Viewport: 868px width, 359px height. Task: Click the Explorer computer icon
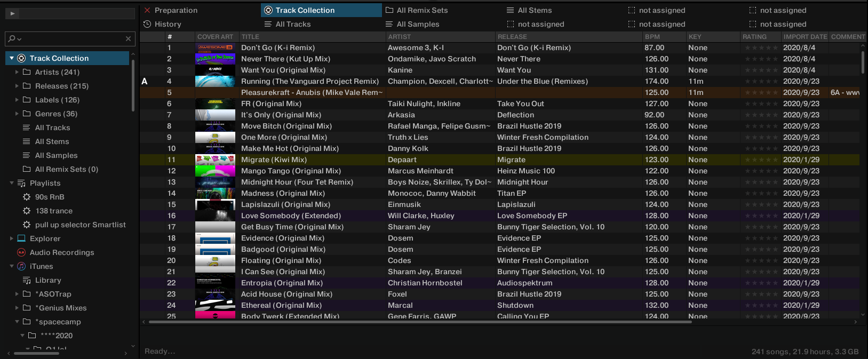click(21, 238)
